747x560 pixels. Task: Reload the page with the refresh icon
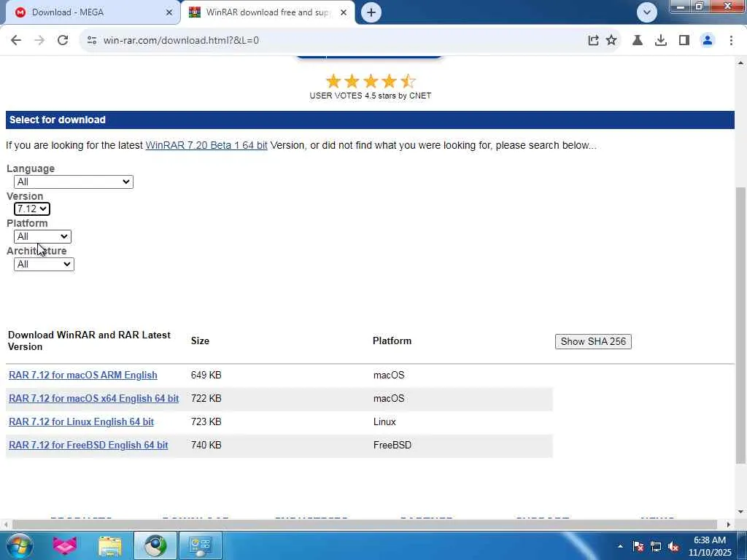[63, 41]
